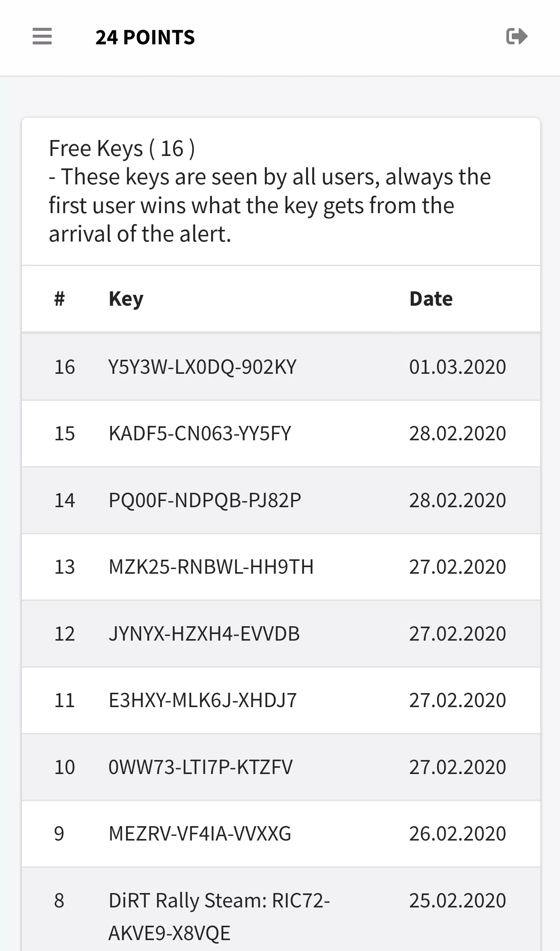
Task: Select key E3HXY-MLK6J-XHDJ7
Action: click(x=203, y=700)
